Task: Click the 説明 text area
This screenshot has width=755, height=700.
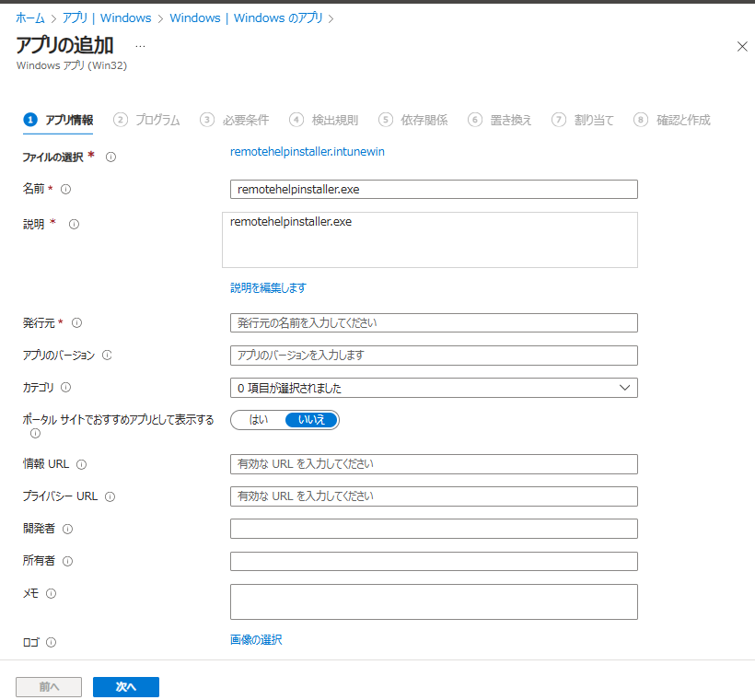Action: coord(430,239)
